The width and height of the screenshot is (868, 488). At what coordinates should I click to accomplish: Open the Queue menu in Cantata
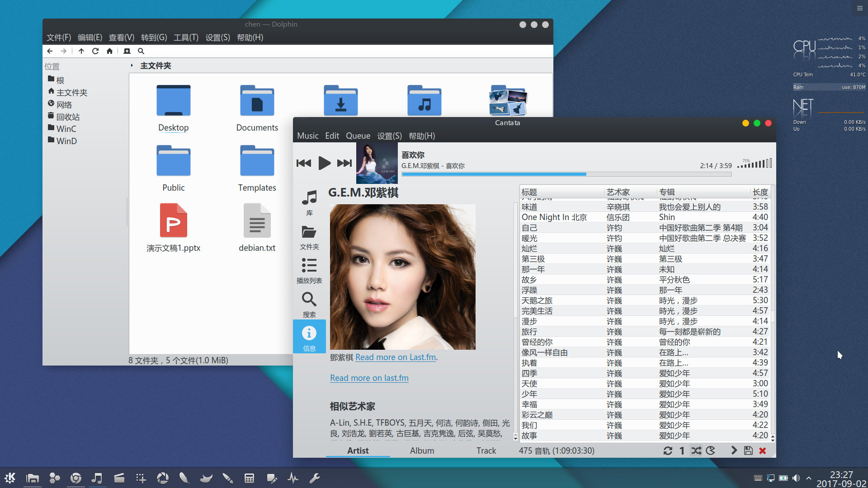tap(358, 136)
